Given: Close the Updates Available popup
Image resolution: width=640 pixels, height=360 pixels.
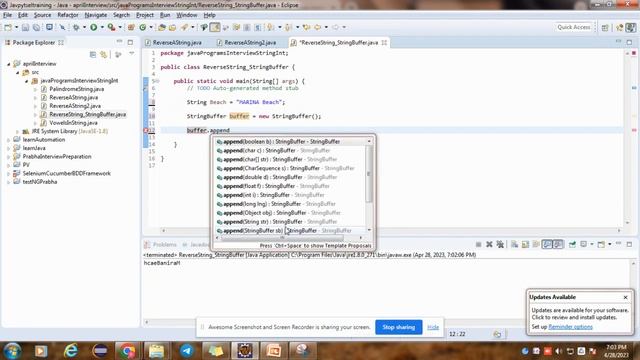Looking at the screenshot, I should coord(625,297).
